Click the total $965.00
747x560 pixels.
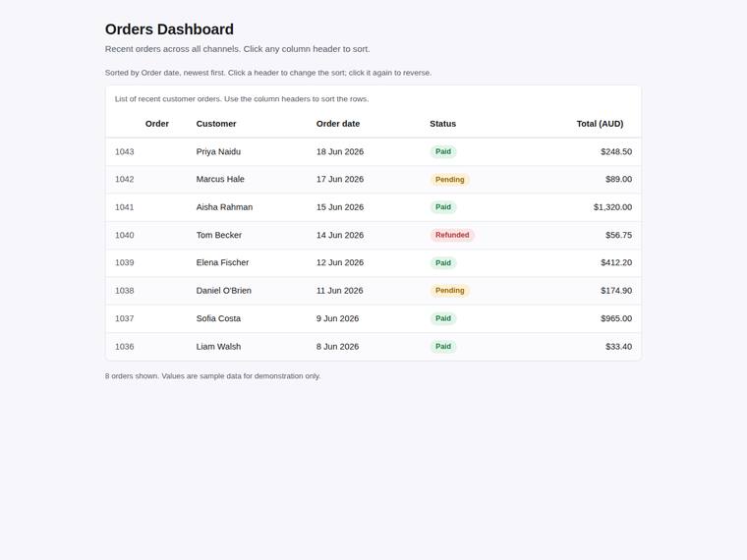(x=616, y=318)
